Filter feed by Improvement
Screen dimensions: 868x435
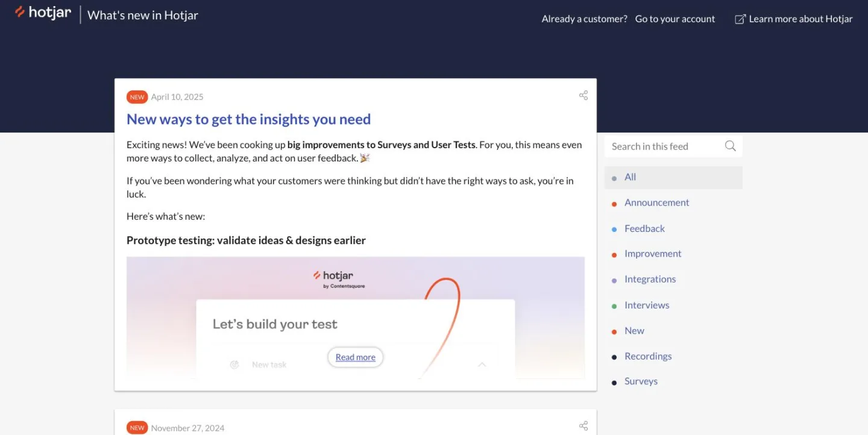pyautogui.click(x=653, y=254)
